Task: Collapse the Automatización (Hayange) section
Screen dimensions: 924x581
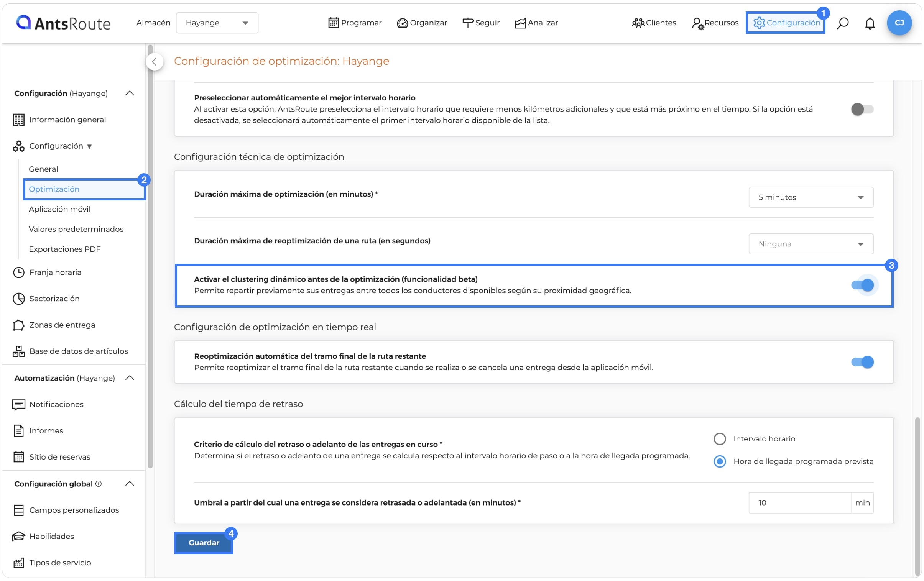Action: 130,378
